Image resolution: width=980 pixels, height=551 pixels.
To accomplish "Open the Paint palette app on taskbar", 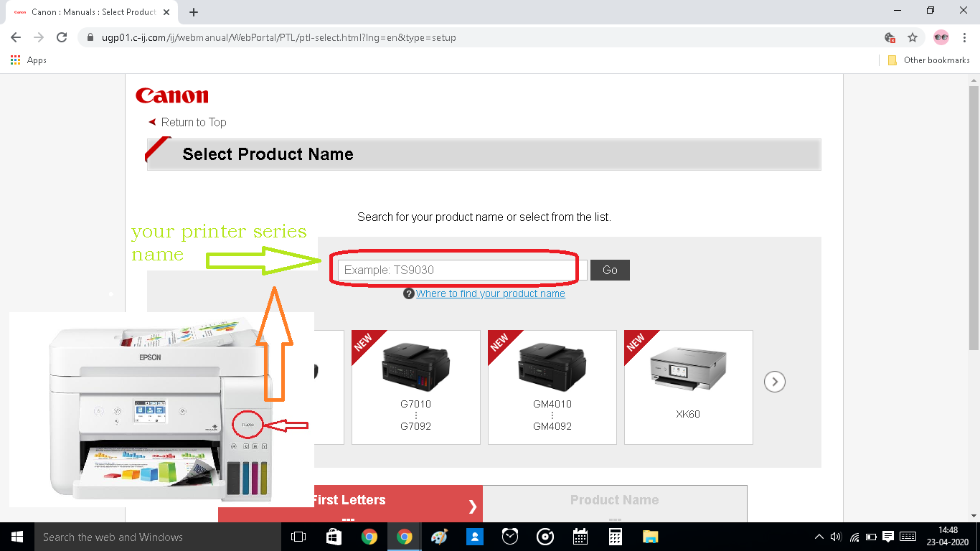I will [x=439, y=537].
